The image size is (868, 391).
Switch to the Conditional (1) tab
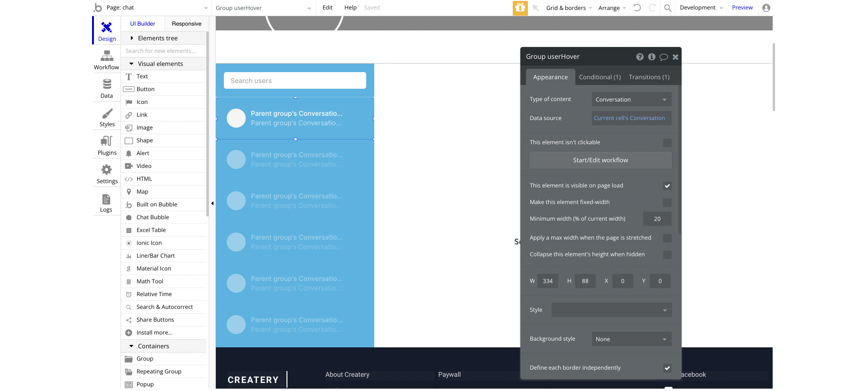[x=600, y=77]
